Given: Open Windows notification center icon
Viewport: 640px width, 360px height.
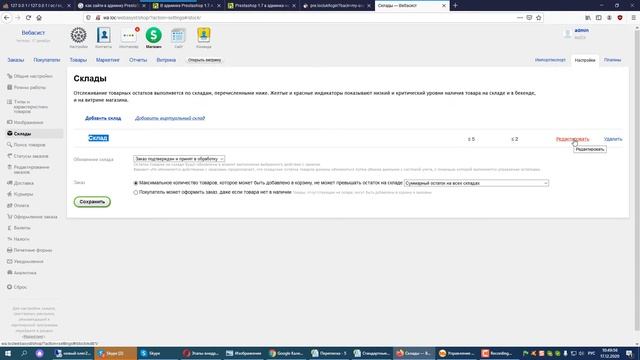Looking at the screenshot, I should click(629, 353).
